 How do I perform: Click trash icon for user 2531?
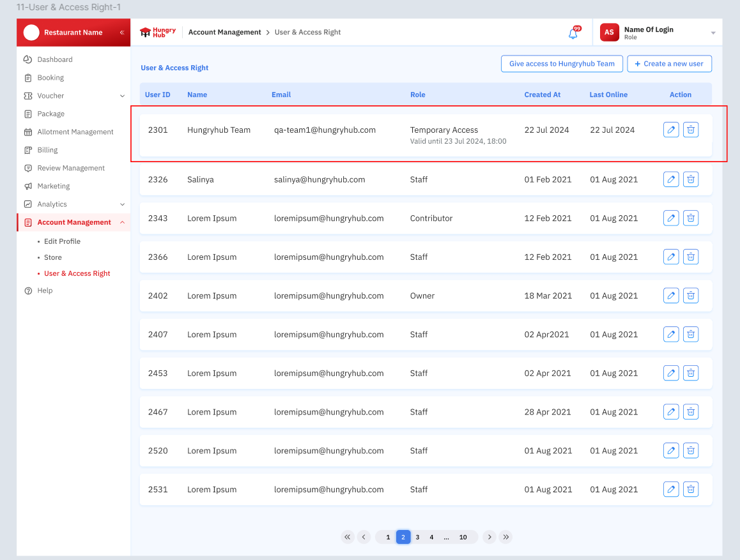[x=691, y=490]
